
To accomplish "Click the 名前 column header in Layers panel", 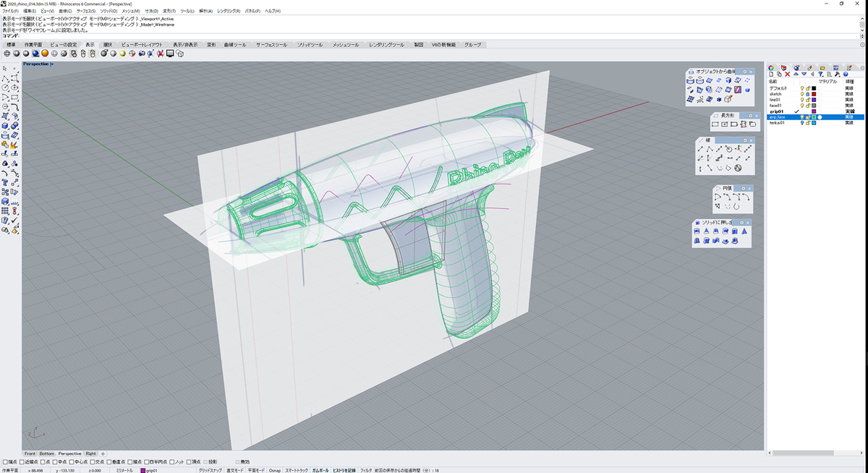I will (x=773, y=82).
